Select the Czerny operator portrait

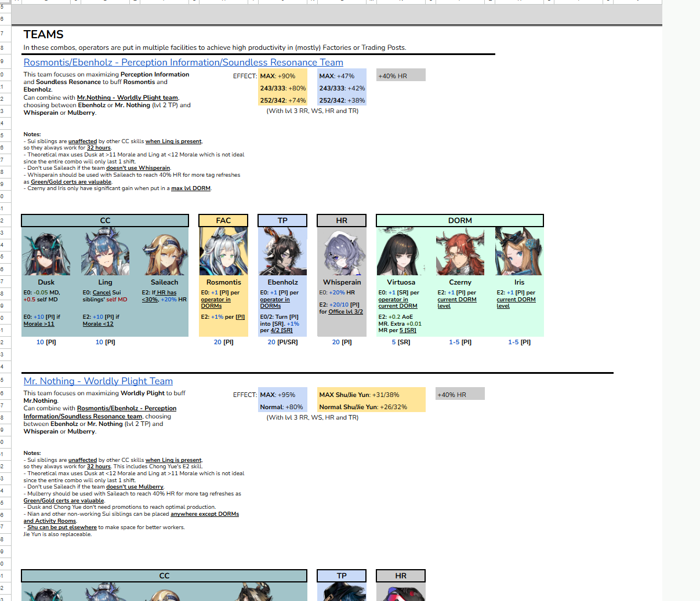pos(460,252)
